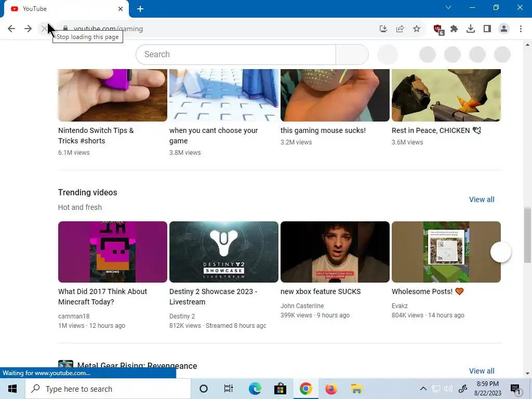Toggle the Chrome side panel

[487, 29]
